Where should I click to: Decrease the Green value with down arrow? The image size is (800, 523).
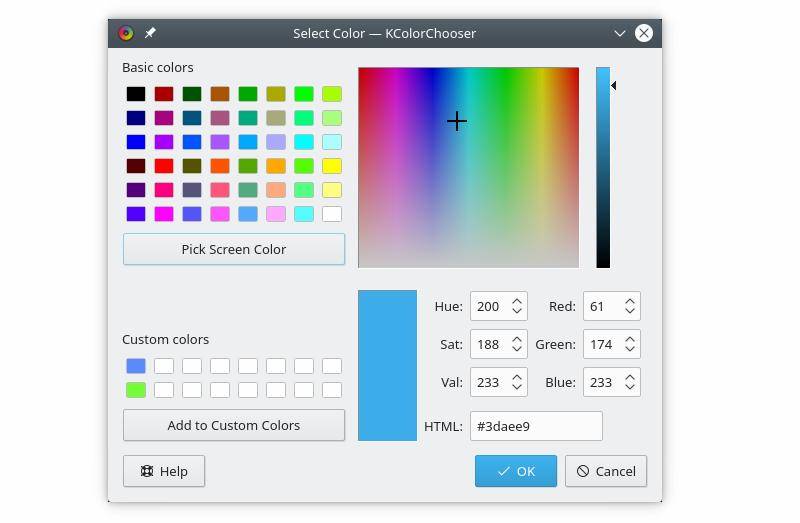630,349
